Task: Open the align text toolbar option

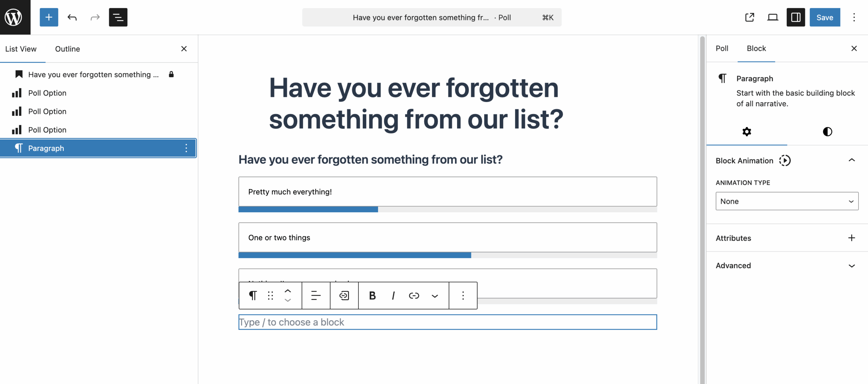Action: tap(316, 296)
